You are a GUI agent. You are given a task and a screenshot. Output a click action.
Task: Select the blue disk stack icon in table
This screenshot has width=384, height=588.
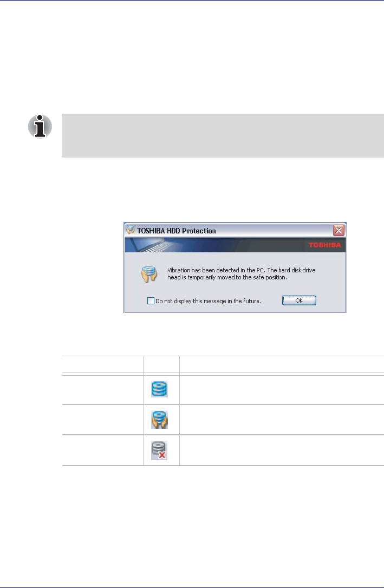tap(159, 389)
